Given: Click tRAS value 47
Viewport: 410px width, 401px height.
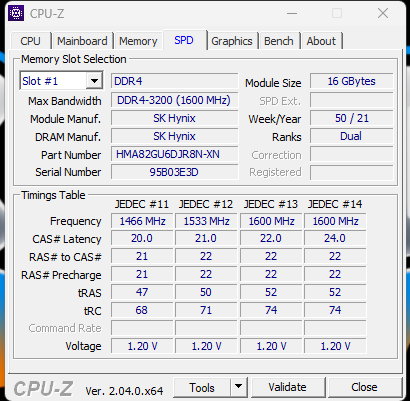Looking at the screenshot, I should [x=142, y=292].
